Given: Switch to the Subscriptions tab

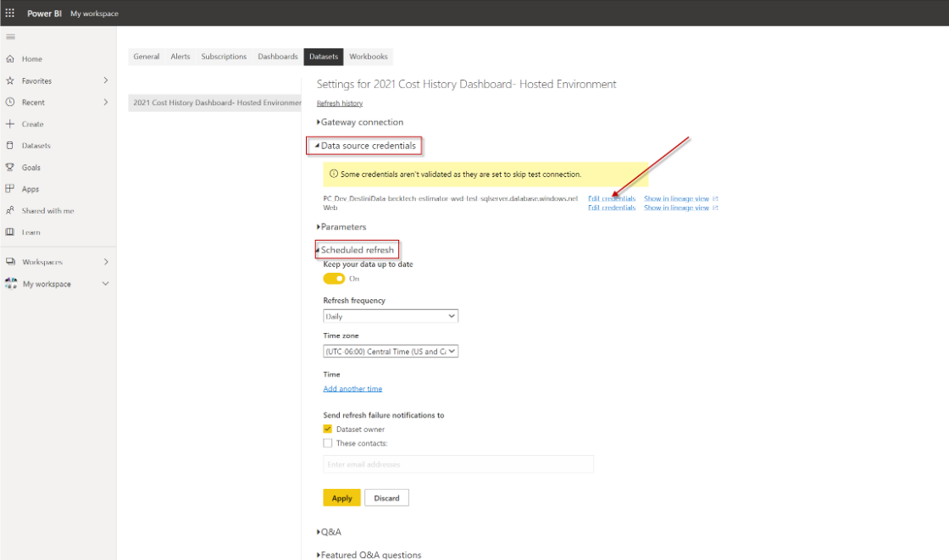Looking at the screenshot, I should point(223,56).
